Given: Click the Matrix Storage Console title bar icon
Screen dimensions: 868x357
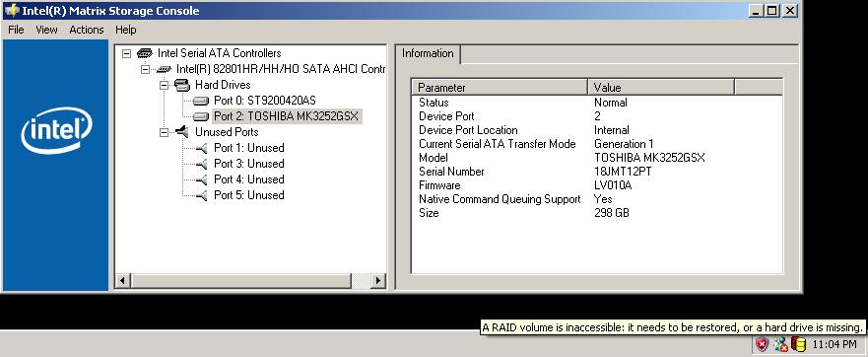Looking at the screenshot, I should click(x=12, y=11).
